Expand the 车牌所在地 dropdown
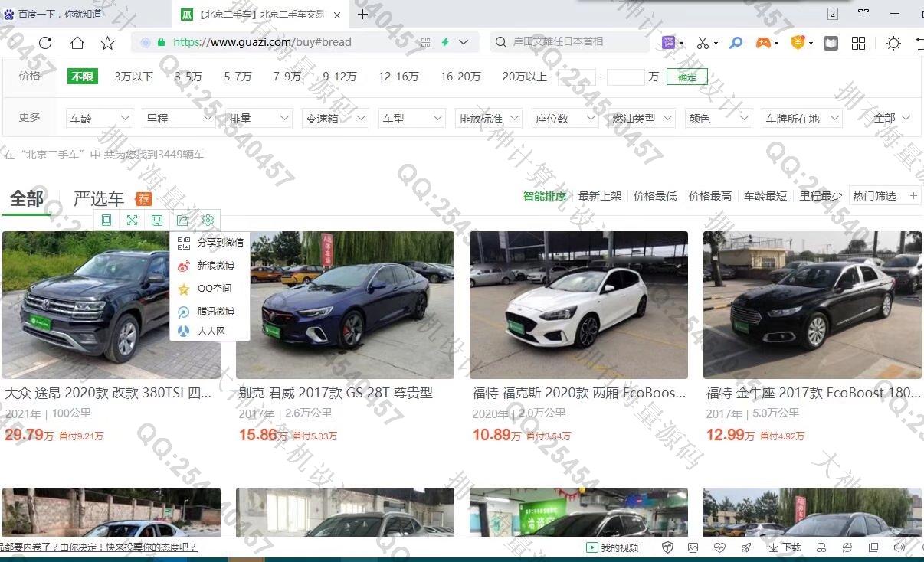924x562 pixels. coord(801,119)
